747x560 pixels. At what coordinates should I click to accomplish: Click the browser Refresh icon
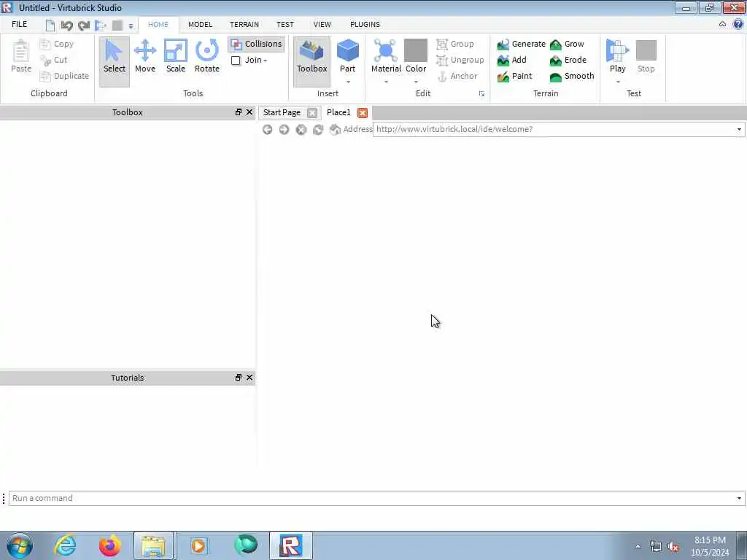[318, 130]
